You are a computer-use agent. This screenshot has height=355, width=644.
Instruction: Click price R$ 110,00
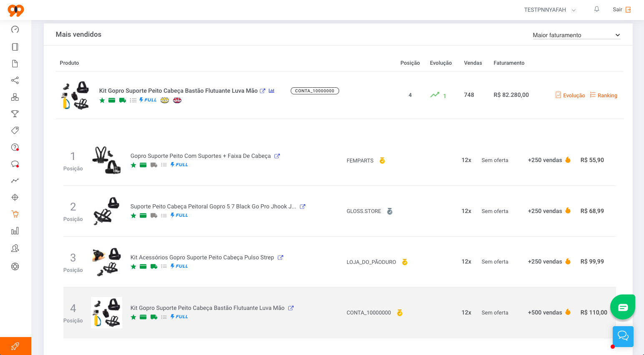pyautogui.click(x=594, y=312)
